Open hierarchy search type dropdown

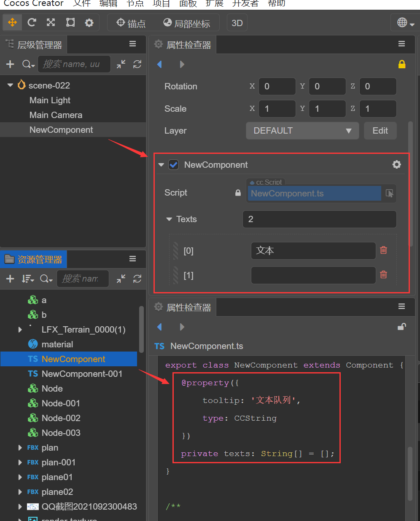point(28,64)
